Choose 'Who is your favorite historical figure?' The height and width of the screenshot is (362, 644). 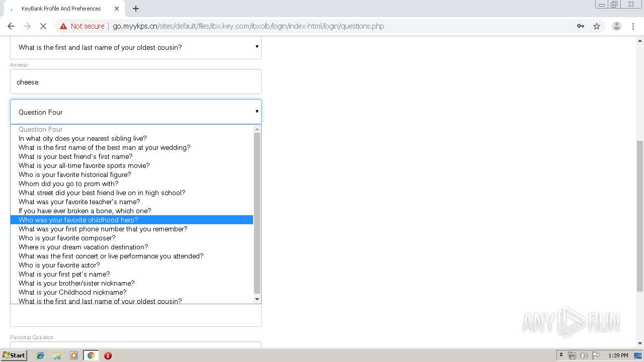tap(132, 174)
